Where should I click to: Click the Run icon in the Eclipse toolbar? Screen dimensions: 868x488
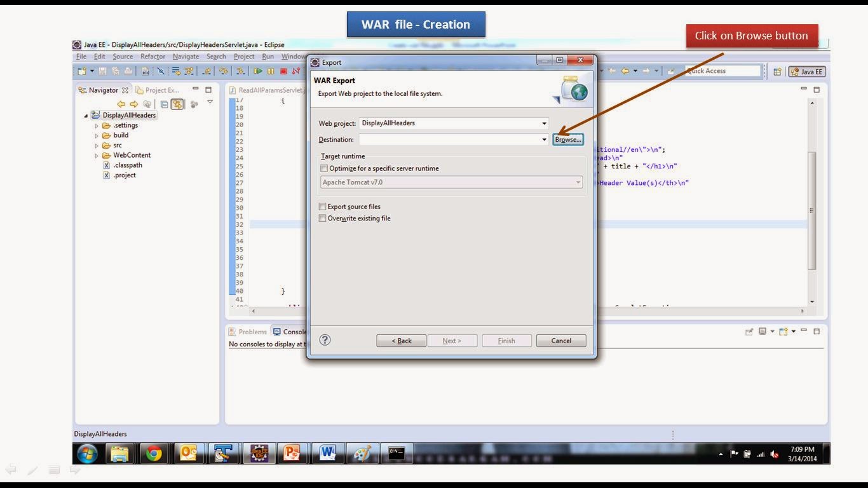coord(259,71)
